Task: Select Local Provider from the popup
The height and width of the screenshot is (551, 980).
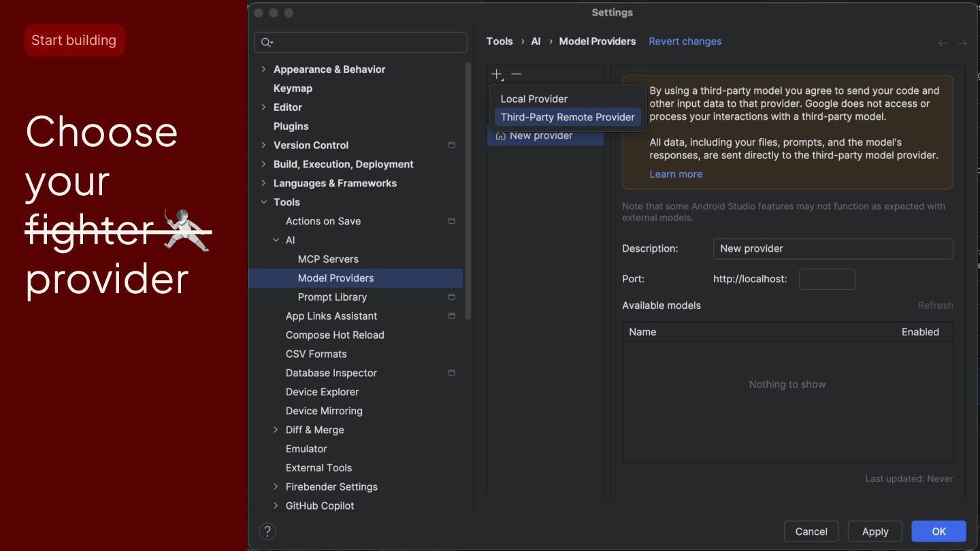Action: click(534, 99)
